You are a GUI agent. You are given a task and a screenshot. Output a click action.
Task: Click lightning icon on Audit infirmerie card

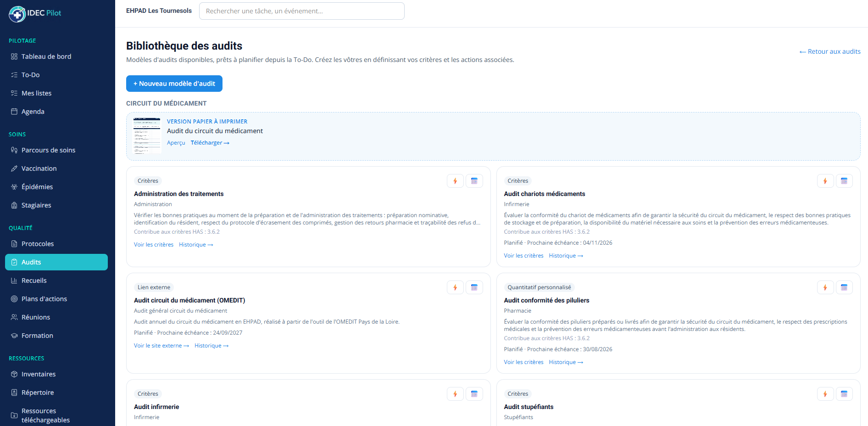[x=455, y=394]
